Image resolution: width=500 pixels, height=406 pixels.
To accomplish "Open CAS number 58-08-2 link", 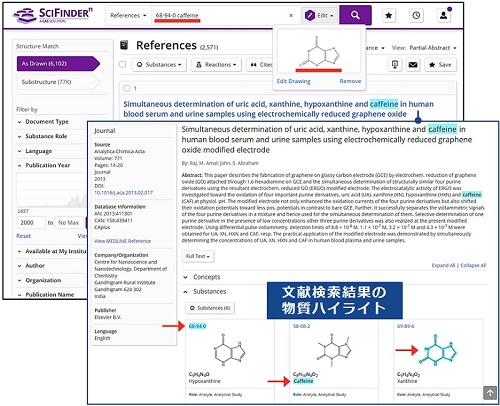I will click(x=301, y=326).
